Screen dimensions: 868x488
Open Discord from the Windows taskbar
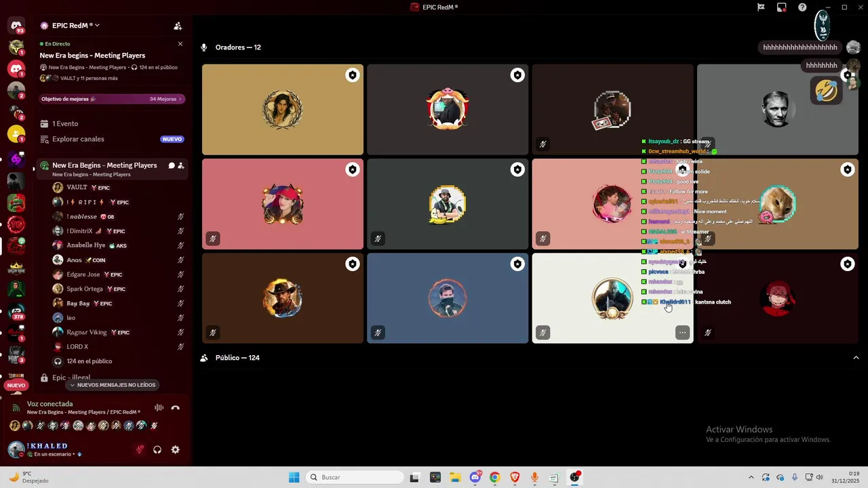(x=475, y=477)
